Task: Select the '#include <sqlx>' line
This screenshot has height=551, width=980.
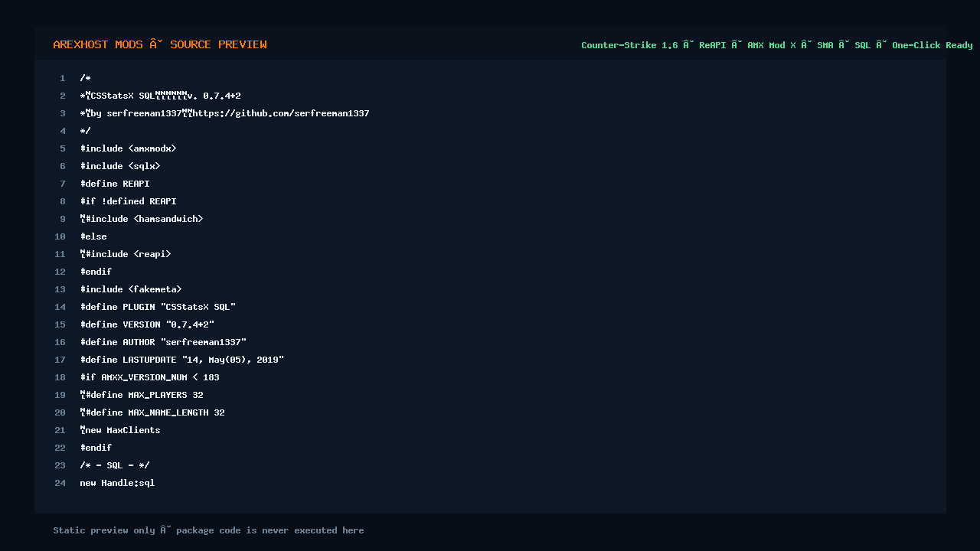Action: (120, 166)
